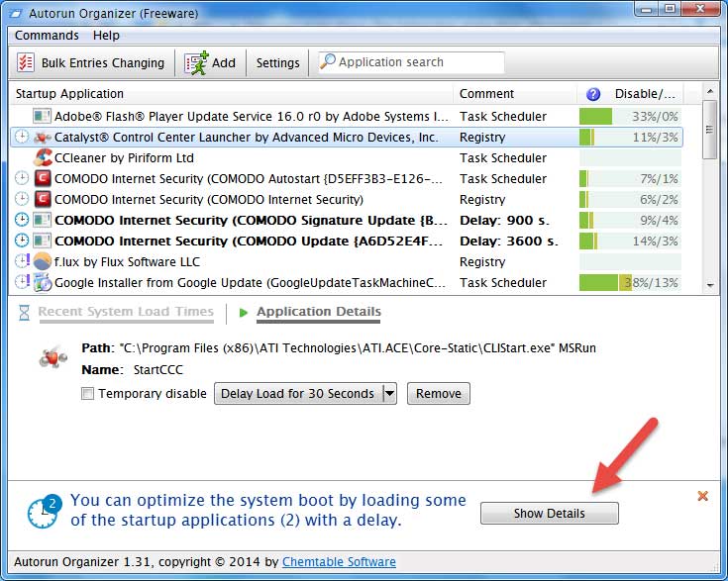The height and width of the screenshot is (581, 728).
Task: Click the Startup Application column header
Action: point(231,94)
